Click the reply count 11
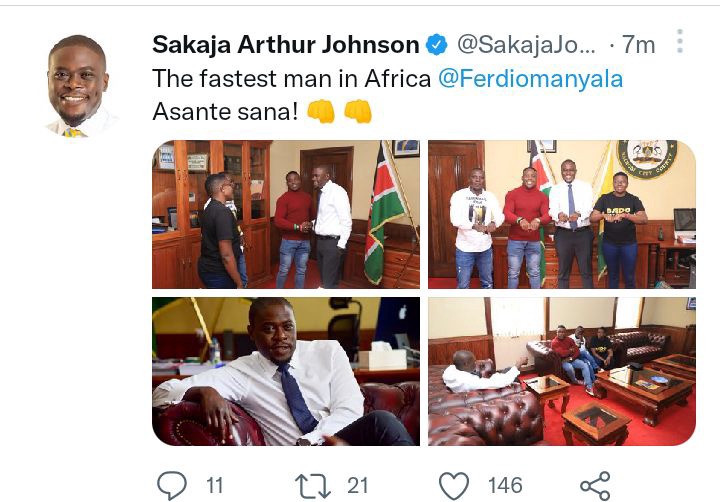720x502 pixels. pyautogui.click(x=214, y=485)
